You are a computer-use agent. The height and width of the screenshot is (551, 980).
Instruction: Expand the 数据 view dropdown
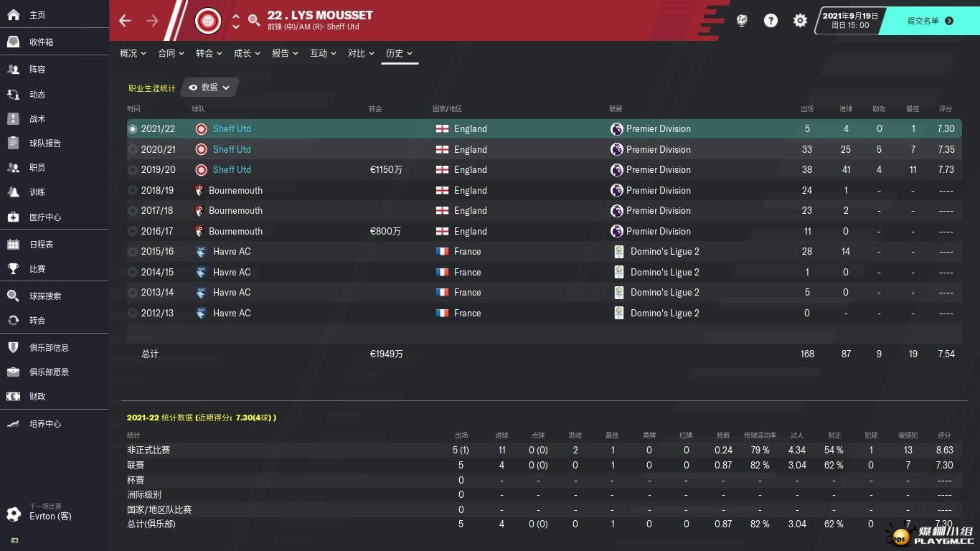point(209,88)
